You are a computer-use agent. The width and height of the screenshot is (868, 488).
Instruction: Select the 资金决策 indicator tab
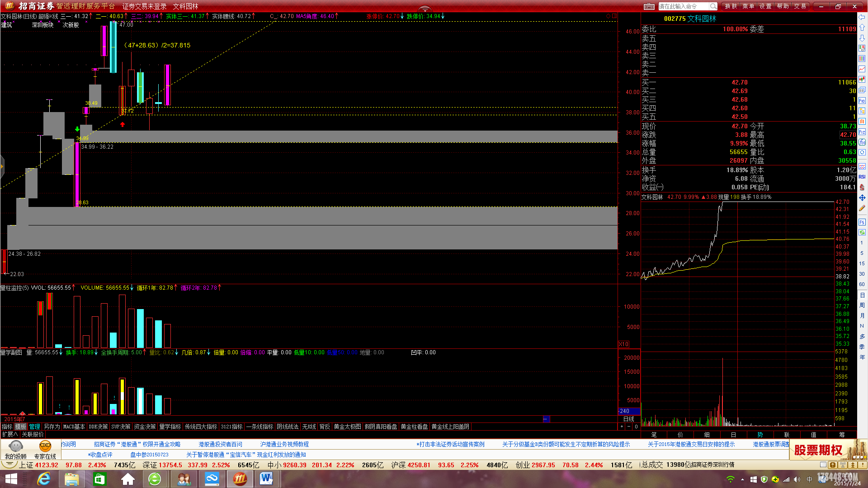coord(145,427)
